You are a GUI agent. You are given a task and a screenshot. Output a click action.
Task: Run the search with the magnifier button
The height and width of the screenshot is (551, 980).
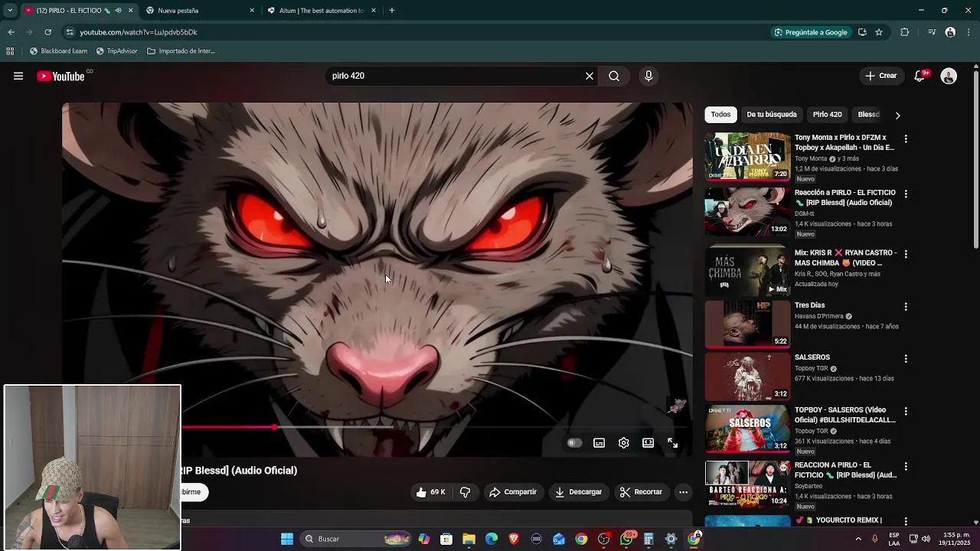click(614, 76)
